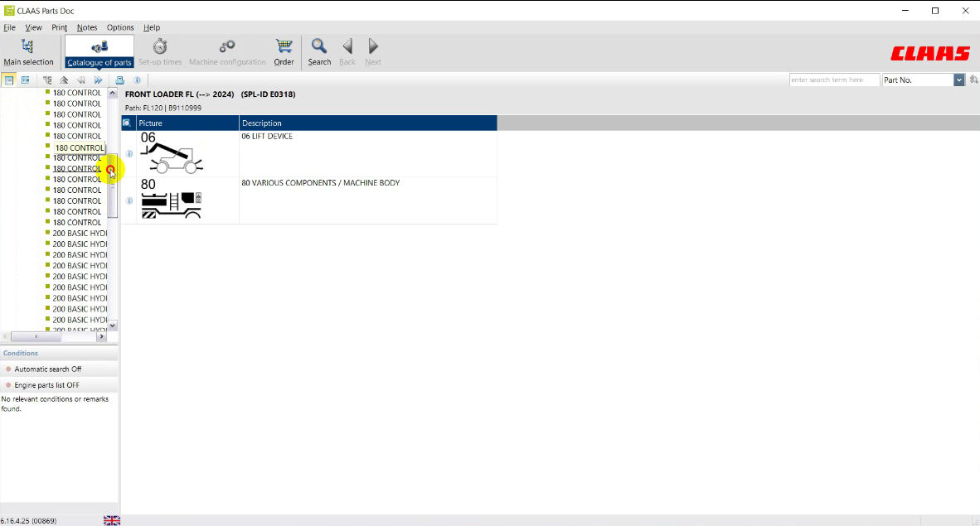Maximize the CLAAS Parts Doc window
The image size is (980, 526).
935,11
